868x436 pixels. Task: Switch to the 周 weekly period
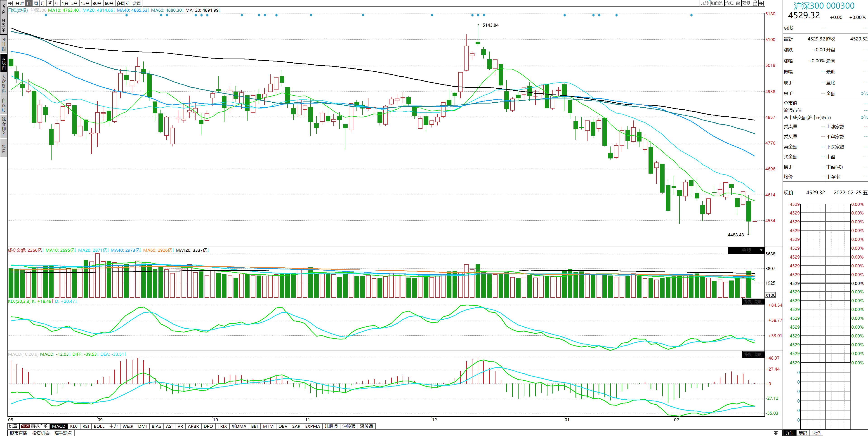(36, 3)
